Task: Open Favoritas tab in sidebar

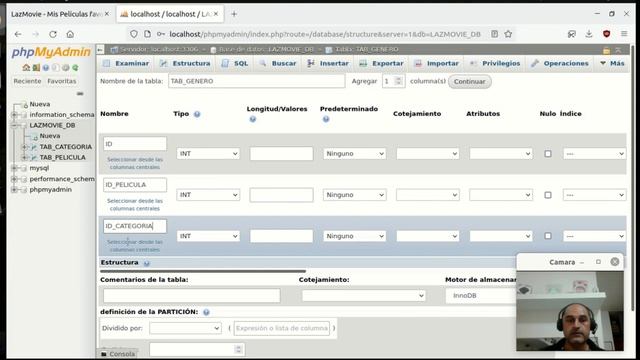Action: 62,81
